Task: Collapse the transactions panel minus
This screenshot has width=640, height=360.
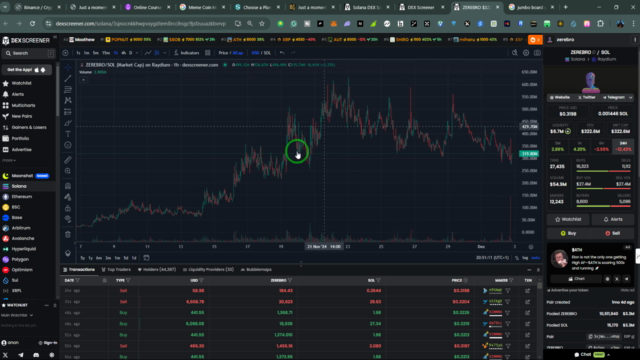Action: point(529,270)
